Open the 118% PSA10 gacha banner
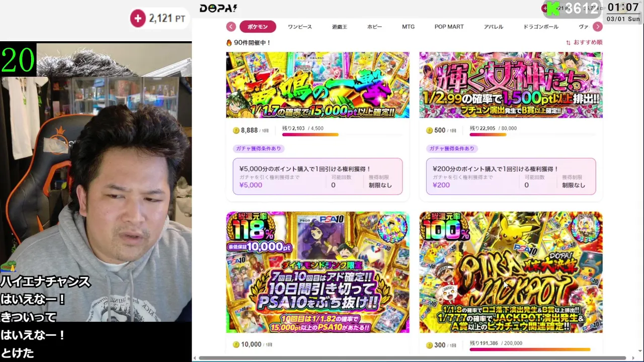Image resolution: width=644 pixels, height=362 pixels. coord(317,272)
